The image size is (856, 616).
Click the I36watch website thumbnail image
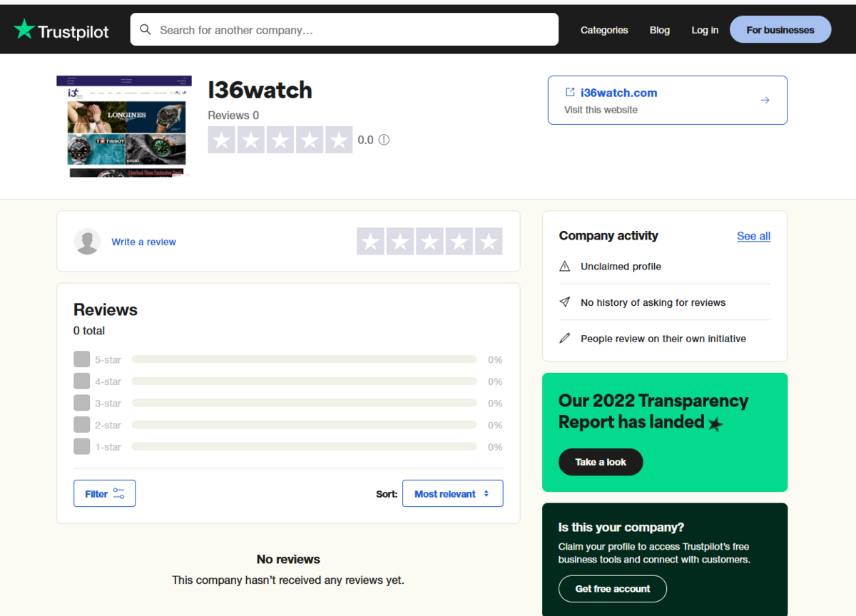[124, 126]
